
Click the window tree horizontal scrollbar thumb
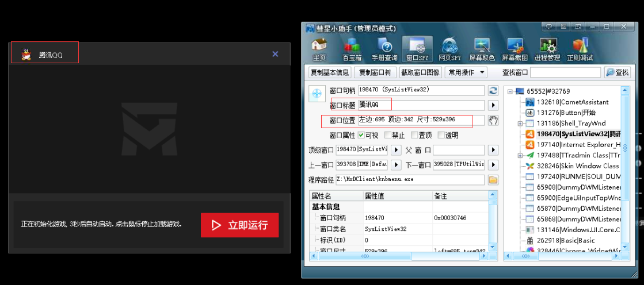pyautogui.click(x=525, y=256)
